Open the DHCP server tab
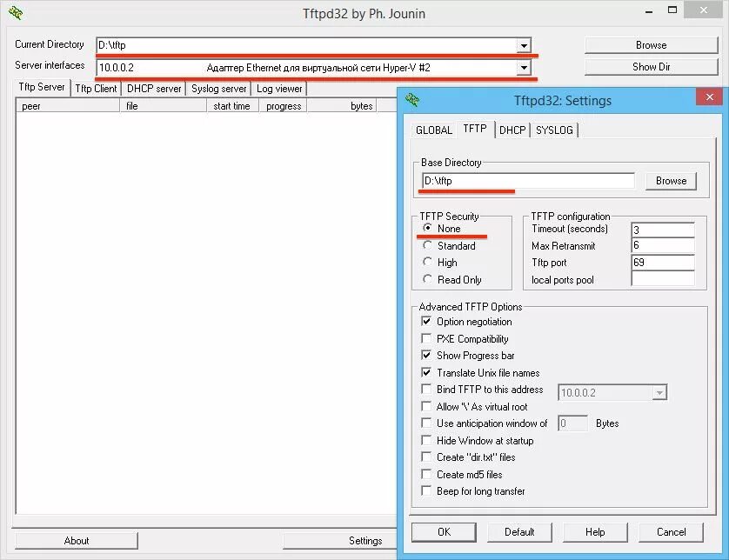 [x=154, y=89]
